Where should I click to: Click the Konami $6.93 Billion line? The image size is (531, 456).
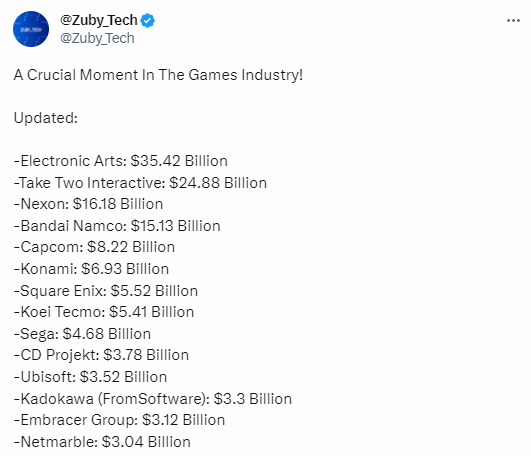91,269
